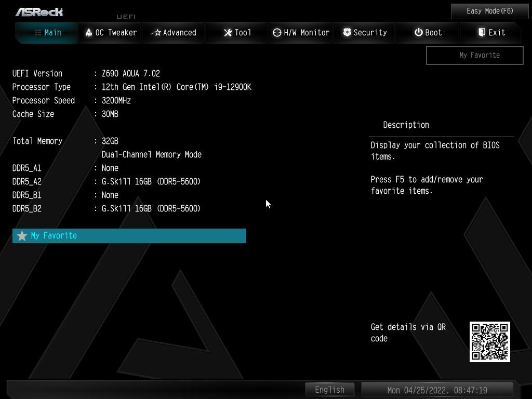532x399 pixels.
Task: Click the rocket icon of OC Tweaker
Action: [x=88, y=33]
